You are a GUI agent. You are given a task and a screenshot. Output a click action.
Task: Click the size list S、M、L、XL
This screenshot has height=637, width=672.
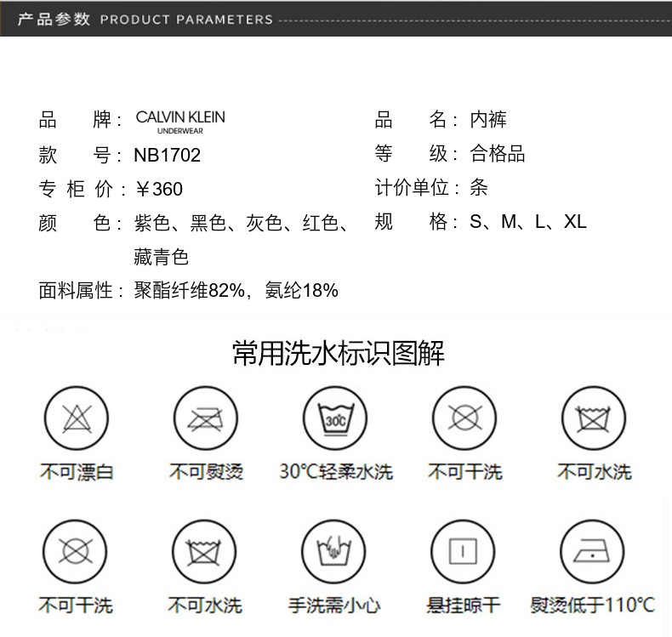pyautogui.click(x=528, y=223)
